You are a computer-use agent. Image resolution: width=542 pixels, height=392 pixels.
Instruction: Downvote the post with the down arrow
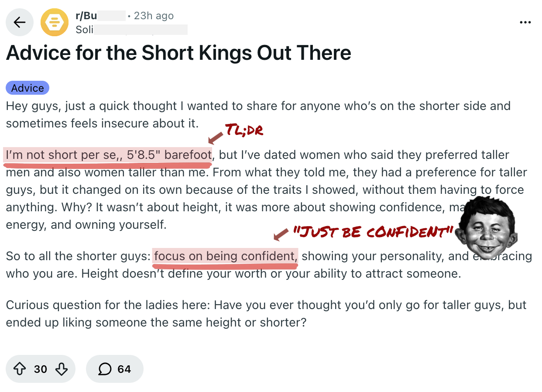pyautogui.click(x=61, y=369)
